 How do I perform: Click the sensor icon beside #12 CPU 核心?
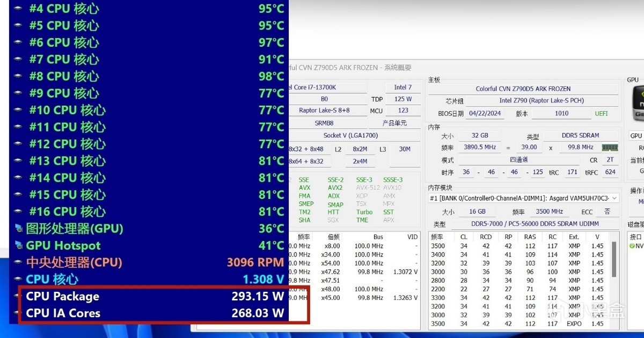18,144
